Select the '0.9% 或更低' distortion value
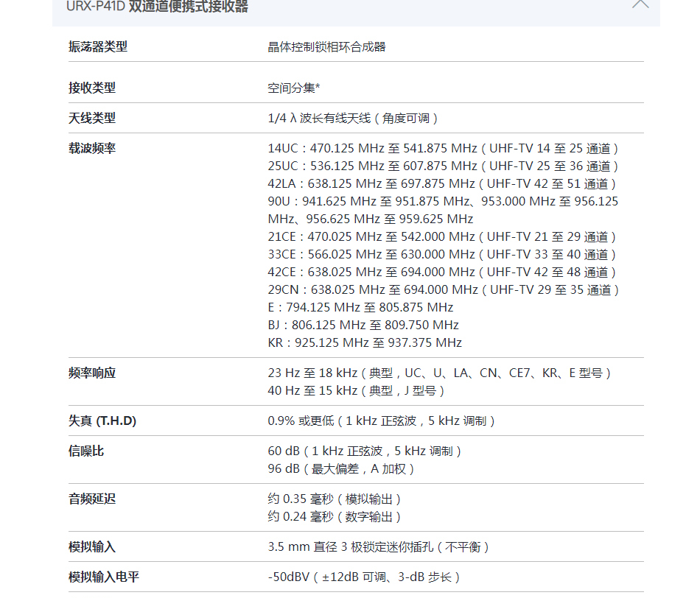The height and width of the screenshot is (598, 700). (301, 421)
